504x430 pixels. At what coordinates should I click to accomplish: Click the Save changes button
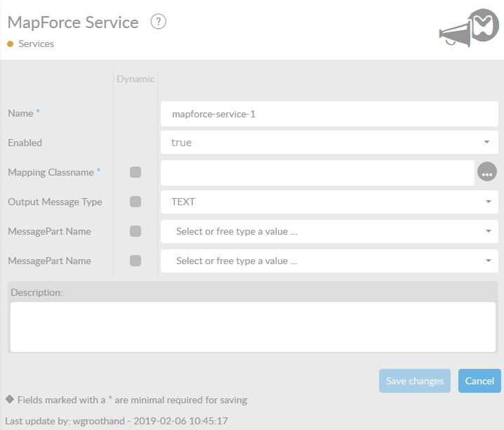tap(415, 381)
